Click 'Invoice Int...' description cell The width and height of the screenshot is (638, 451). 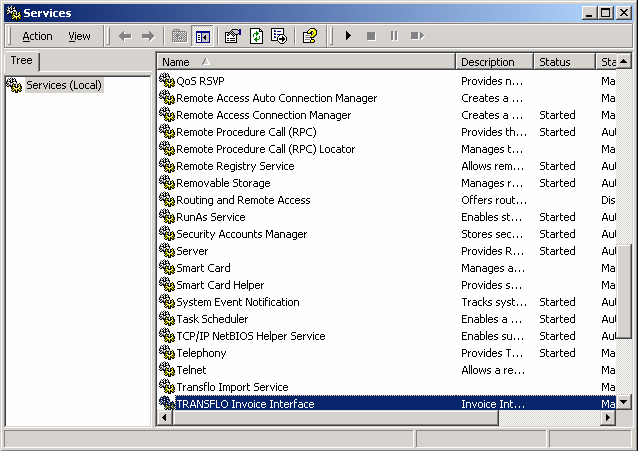pos(493,404)
